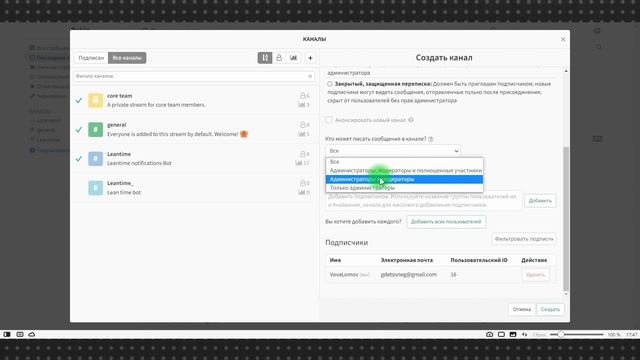Open Leantime notifications Bot channel row
This screenshot has width=640, height=360.
[194, 159]
